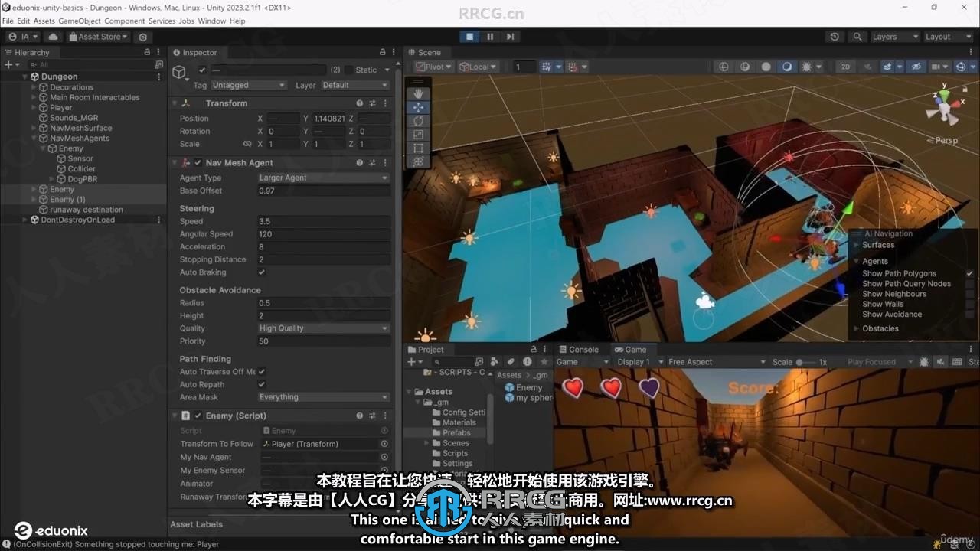Image resolution: width=980 pixels, height=551 pixels.
Task: Toggle Auto Repath checkbox
Action: (x=262, y=384)
